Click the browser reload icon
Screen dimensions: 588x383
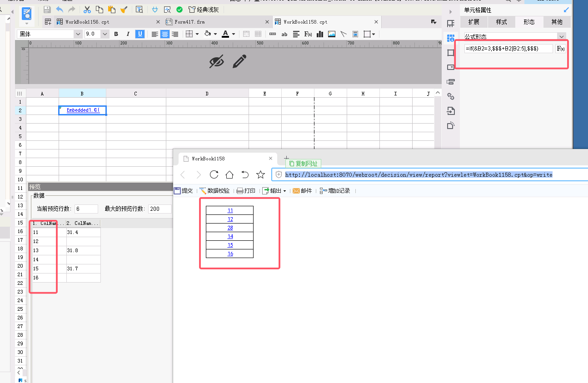tap(214, 175)
